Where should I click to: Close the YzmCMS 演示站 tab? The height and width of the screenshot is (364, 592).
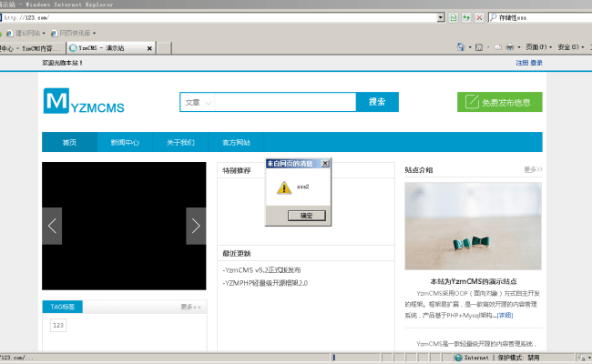(x=149, y=48)
